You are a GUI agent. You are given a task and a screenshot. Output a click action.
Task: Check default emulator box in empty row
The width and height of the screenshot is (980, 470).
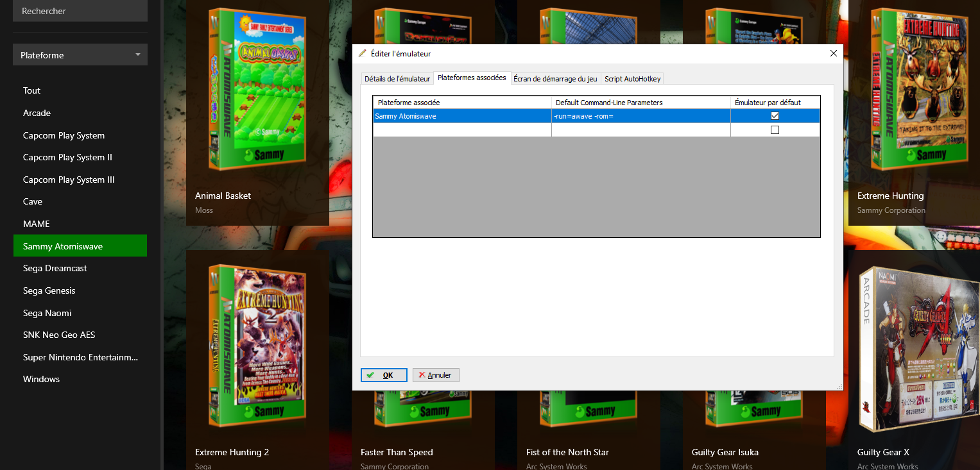coord(775,130)
